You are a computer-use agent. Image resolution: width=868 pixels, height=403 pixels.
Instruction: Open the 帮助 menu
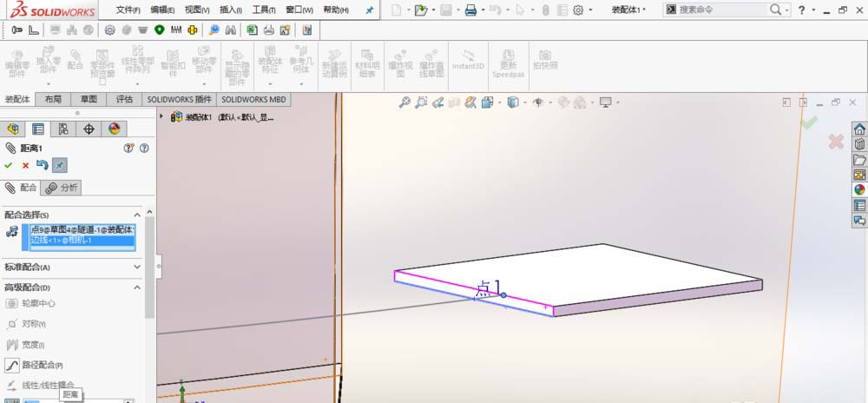[x=335, y=10]
